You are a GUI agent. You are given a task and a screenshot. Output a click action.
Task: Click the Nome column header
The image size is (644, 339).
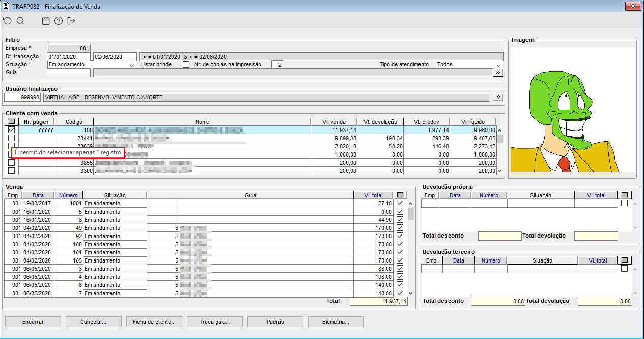202,122
